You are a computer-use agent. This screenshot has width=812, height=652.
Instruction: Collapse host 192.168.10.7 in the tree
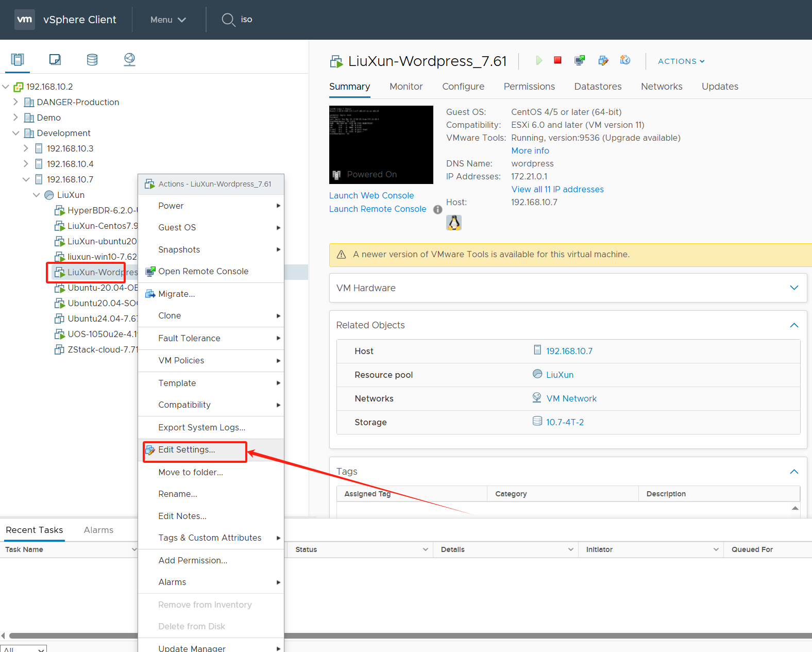26,179
